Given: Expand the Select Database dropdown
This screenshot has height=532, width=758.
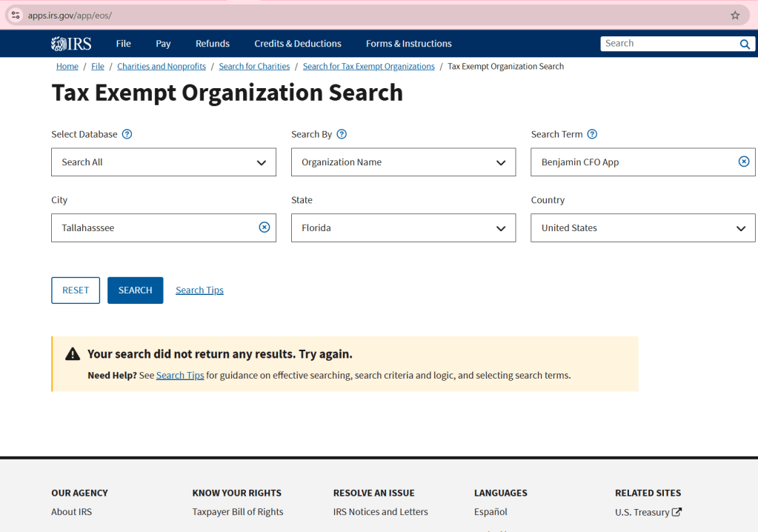Looking at the screenshot, I should point(163,162).
